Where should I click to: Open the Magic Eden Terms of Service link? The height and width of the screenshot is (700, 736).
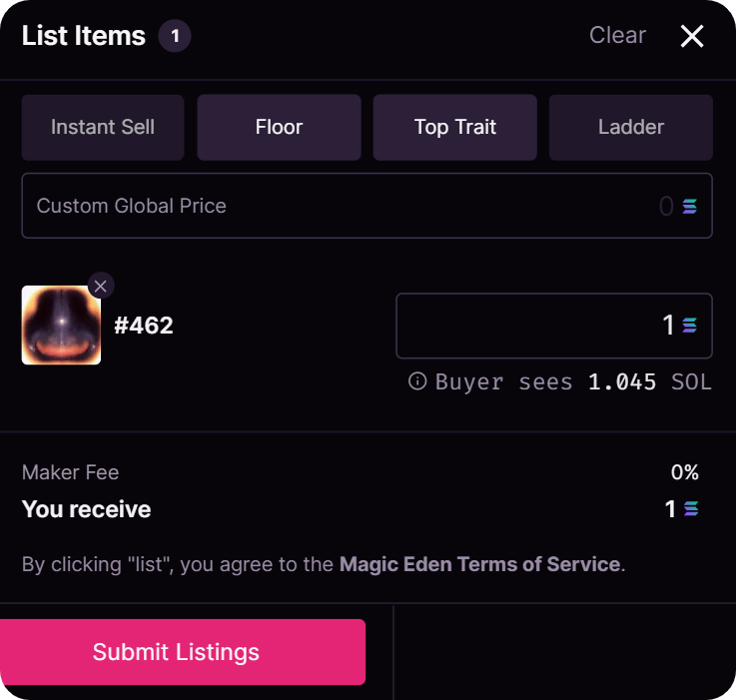tap(480, 564)
